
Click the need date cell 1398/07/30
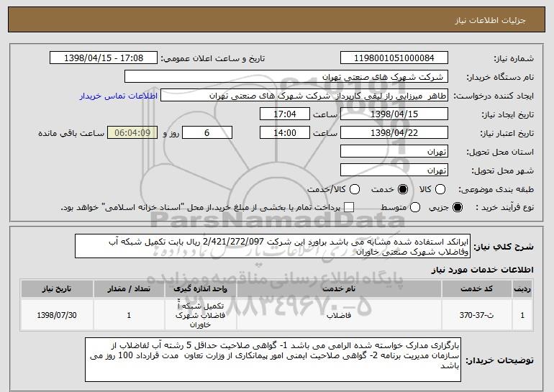pos(57,315)
